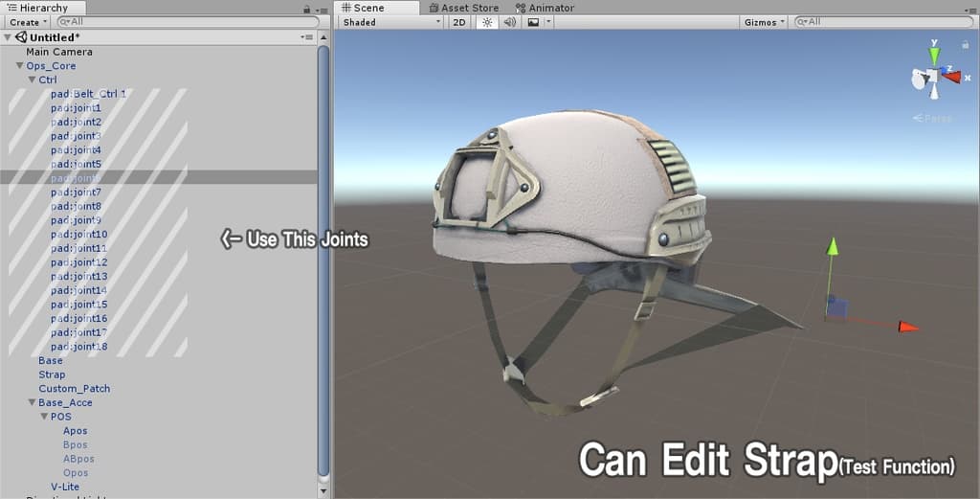Select V-Lite object in Hierarchy
The width and height of the screenshot is (980, 499).
tap(65, 487)
